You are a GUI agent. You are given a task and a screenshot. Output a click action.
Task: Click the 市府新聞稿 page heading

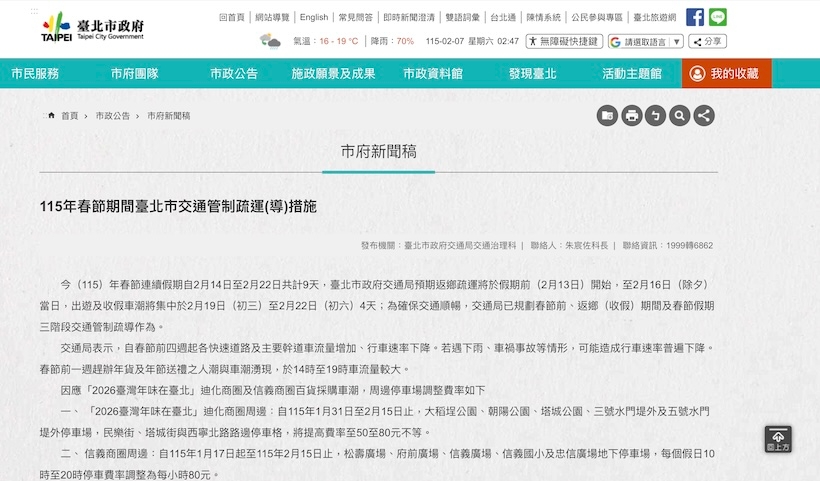(379, 152)
